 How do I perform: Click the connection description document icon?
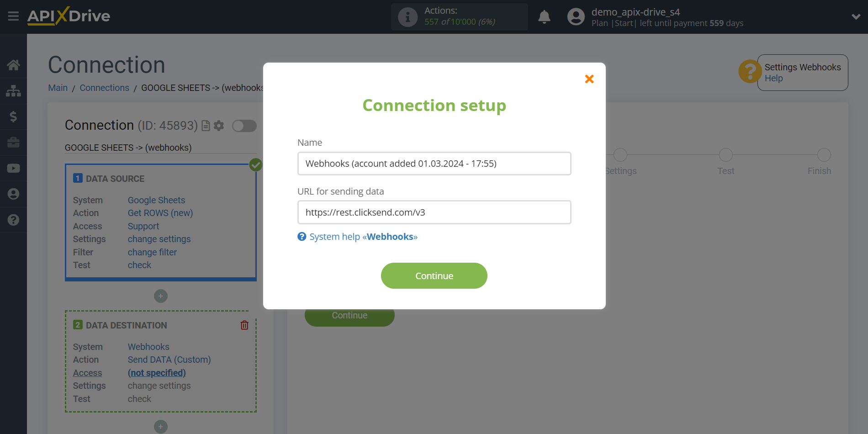point(206,126)
